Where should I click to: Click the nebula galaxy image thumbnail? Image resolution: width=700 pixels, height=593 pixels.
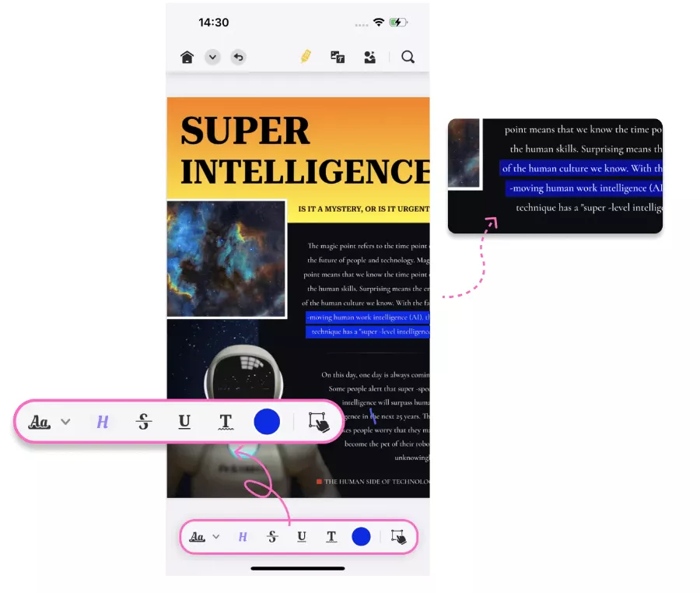pyautogui.click(x=226, y=258)
